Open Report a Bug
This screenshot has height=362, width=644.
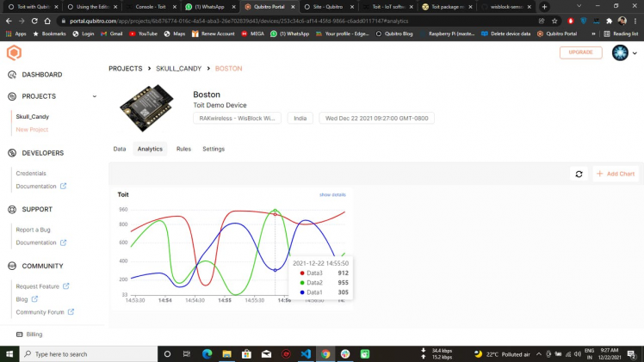coord(33,230)
